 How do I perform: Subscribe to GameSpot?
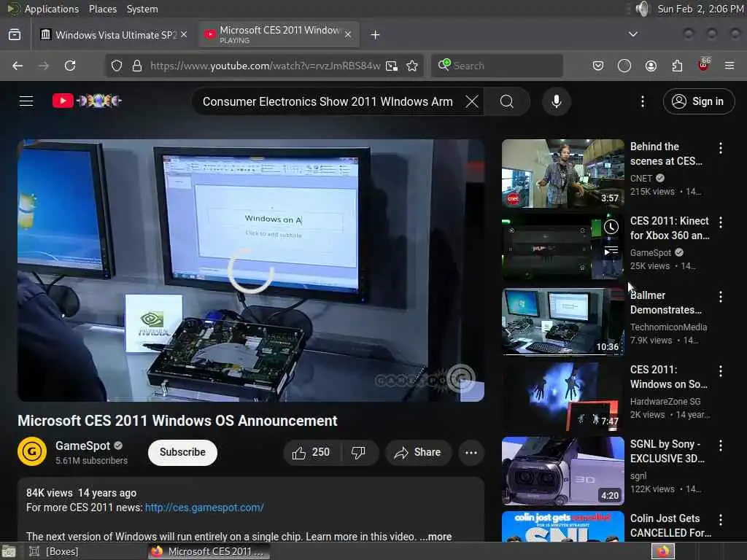(182, 452)
